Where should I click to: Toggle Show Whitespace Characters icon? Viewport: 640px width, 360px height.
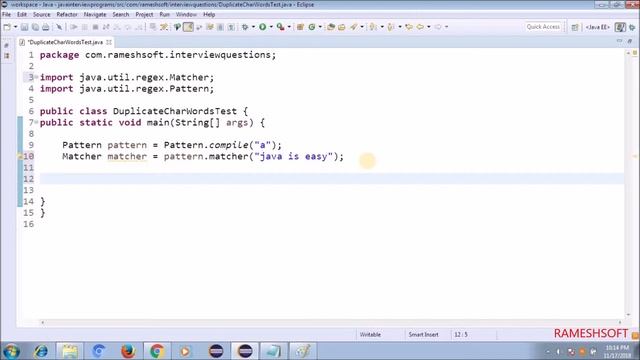tap(231, 27)
